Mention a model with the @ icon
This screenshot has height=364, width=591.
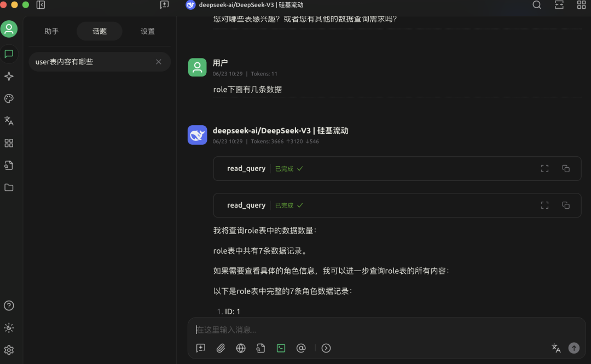pyautogui.click(x=301, y=348)
